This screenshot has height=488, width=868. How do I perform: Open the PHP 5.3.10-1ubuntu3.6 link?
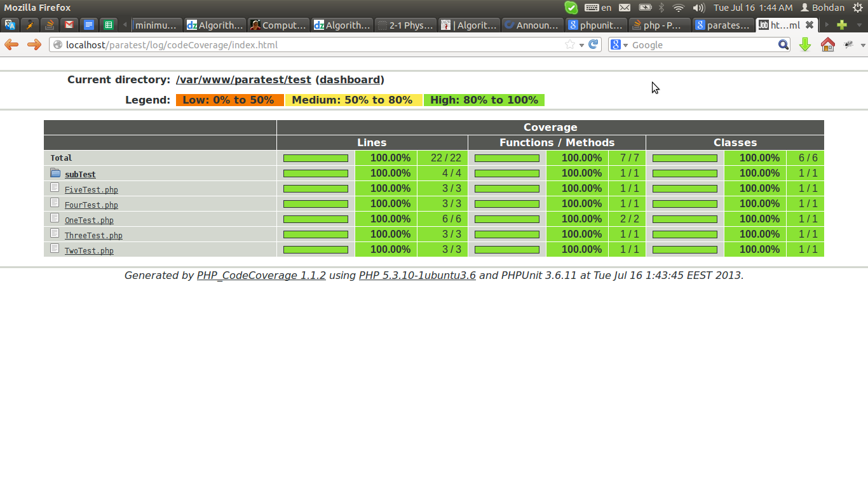pyautogui.click(x=417, y=275)
